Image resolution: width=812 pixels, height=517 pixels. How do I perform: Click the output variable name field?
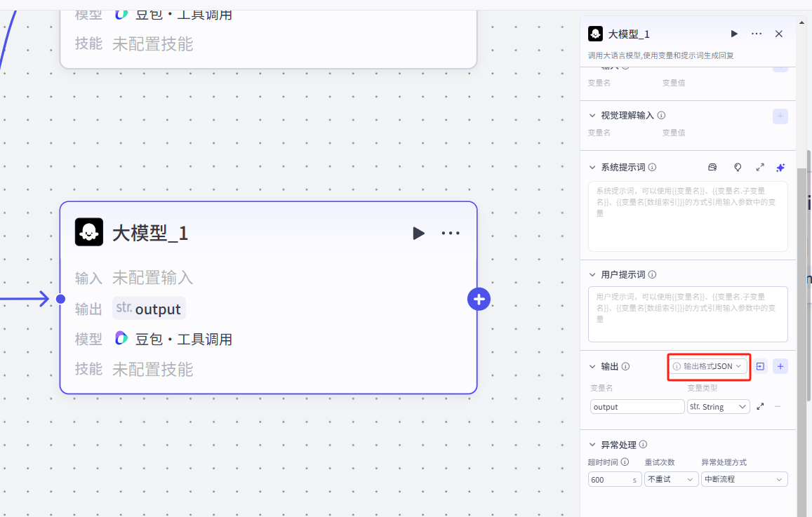click(637, 407)
